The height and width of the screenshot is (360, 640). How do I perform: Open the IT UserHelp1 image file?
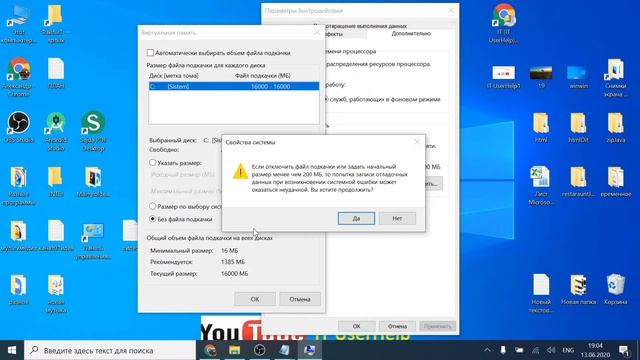504,77
